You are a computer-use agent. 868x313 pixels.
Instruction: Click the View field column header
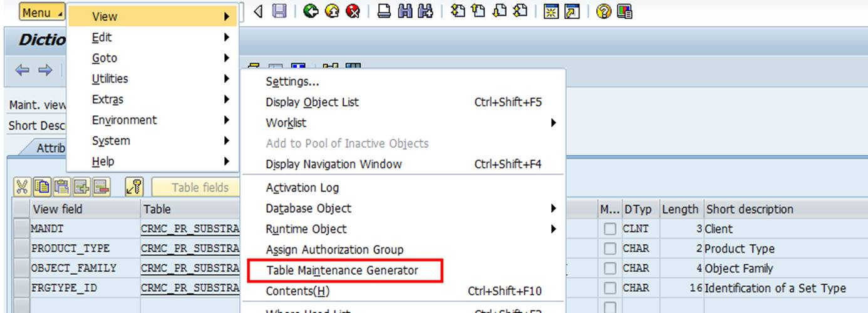(x=85, y=209)
